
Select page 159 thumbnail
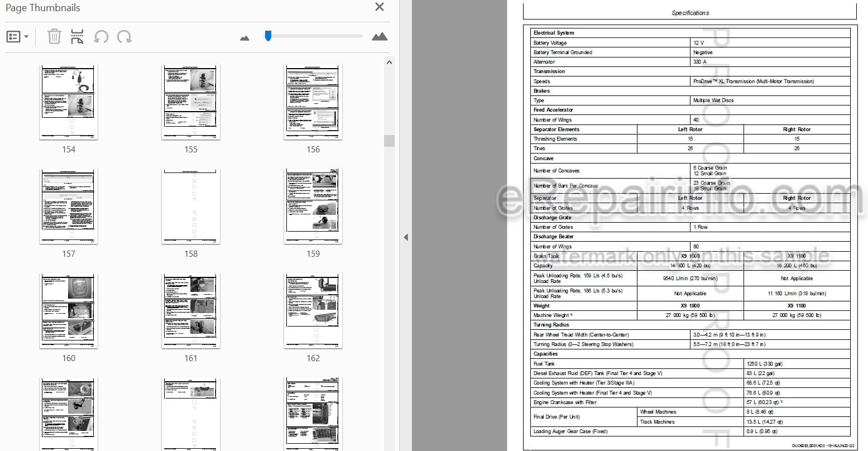[x=313, y=207]
